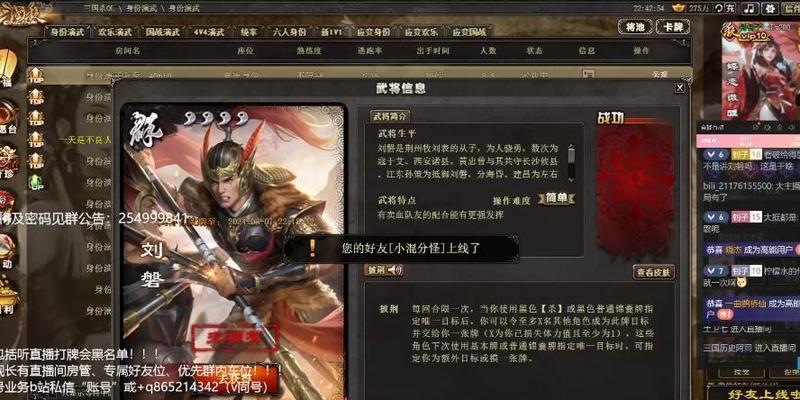The width and height of the screenshot is (800, 400).
Task: Click scrollbar down arrow in 武将生平 text
Action: 571,179
